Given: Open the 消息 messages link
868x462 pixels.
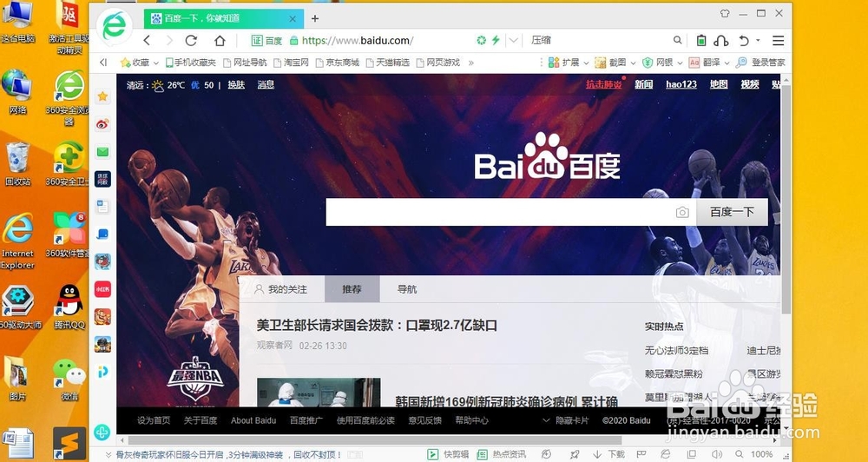Looking at the screenshot, I should pos(266,85).
